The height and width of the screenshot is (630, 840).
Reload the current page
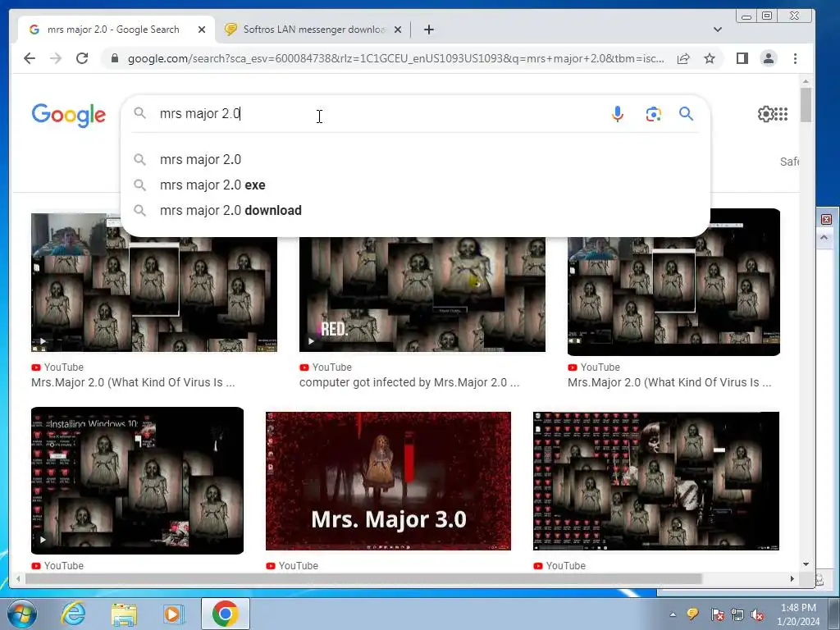click(x=82, y=58)
